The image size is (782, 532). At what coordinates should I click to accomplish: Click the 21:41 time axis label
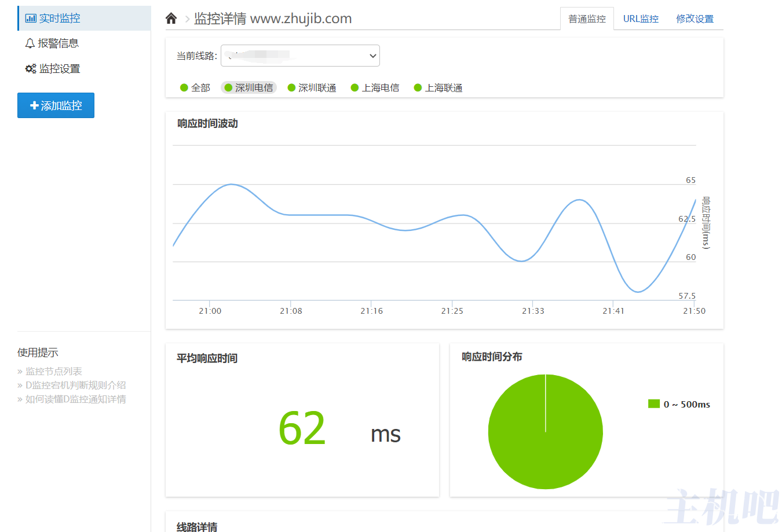point(613,311)
